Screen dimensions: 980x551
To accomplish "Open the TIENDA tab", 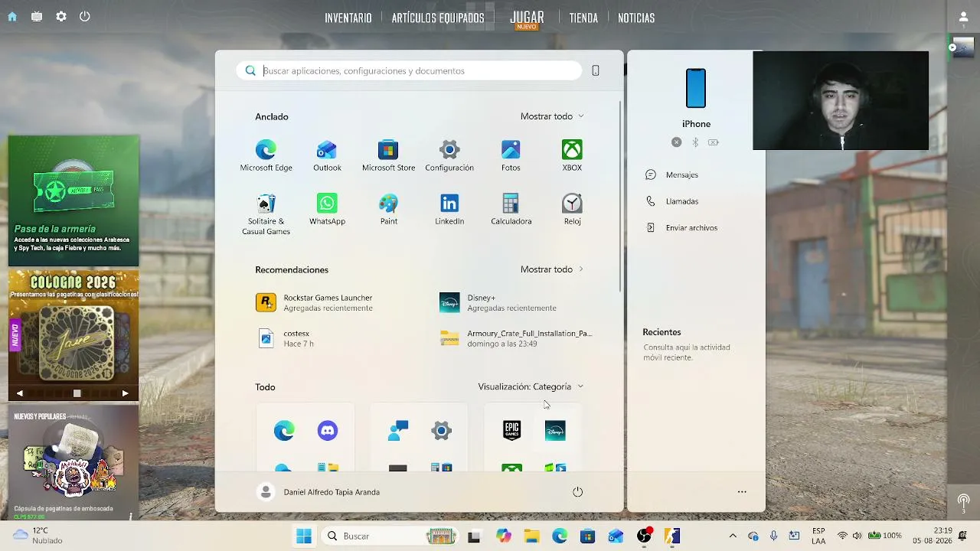I will click(x=583, y=18).
